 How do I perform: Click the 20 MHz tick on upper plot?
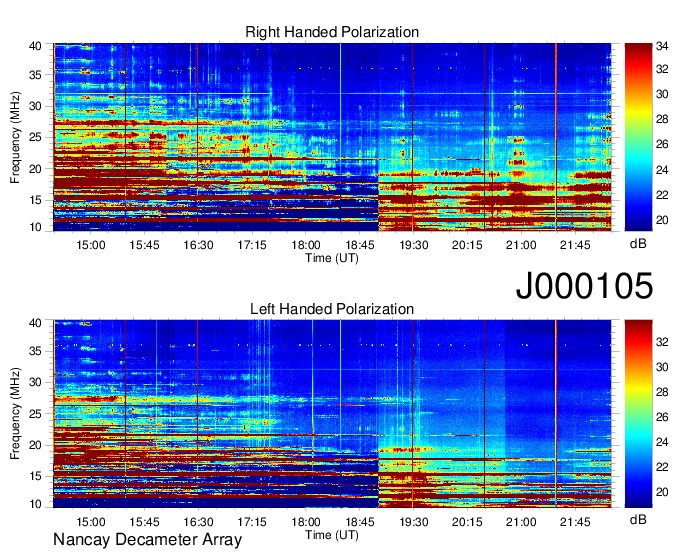coord(35,169)
